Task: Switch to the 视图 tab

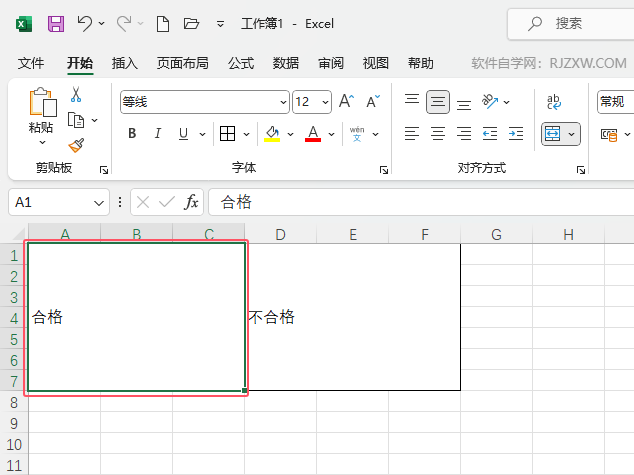Action: 375,63
